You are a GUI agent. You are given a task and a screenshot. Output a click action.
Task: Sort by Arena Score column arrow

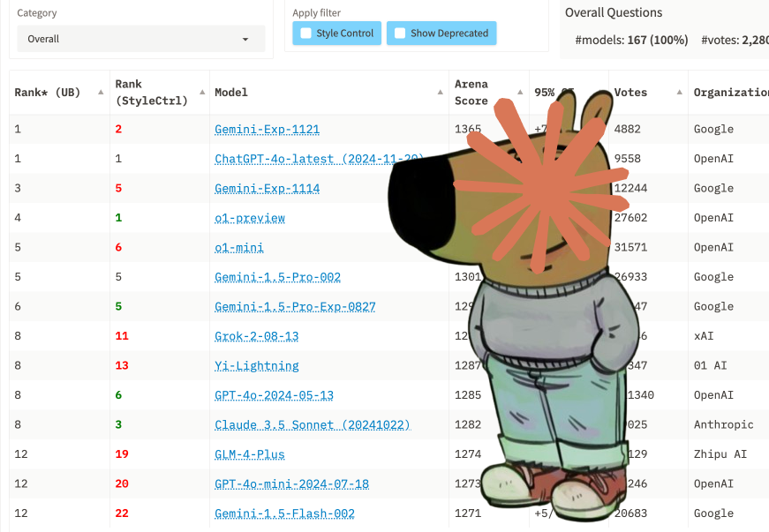(520, 92)
